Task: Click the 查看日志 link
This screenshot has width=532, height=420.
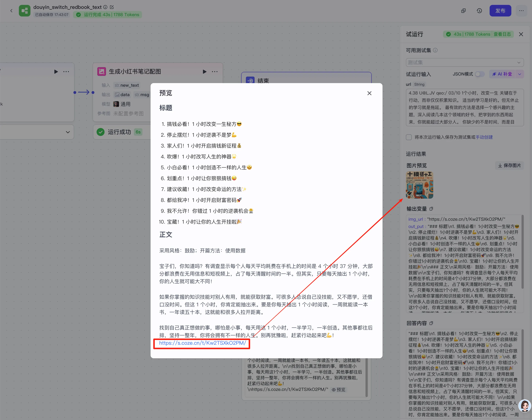Action: pos(502,34)
